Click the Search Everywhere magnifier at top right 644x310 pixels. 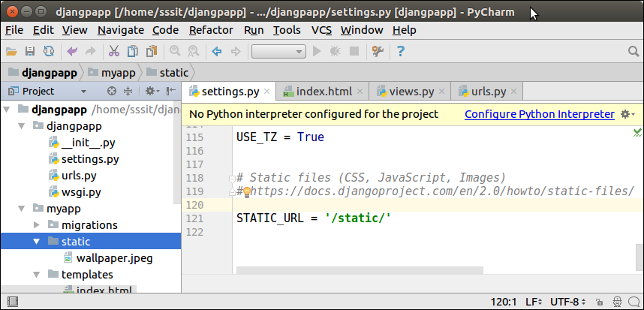coord(633,51)
